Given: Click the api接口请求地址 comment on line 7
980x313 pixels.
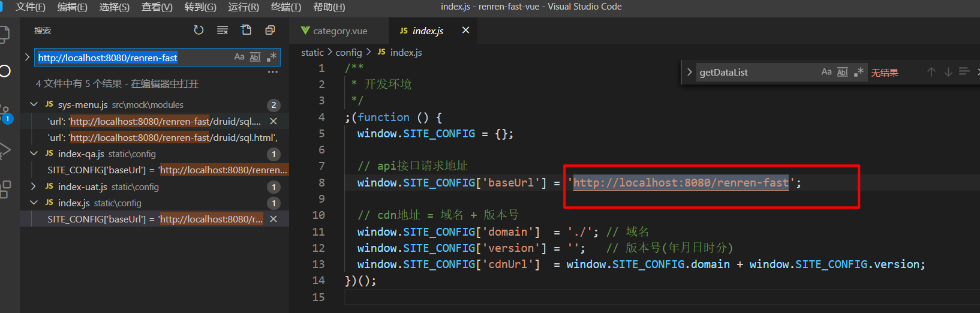Looking at the screenshot, I should point(422,166).
